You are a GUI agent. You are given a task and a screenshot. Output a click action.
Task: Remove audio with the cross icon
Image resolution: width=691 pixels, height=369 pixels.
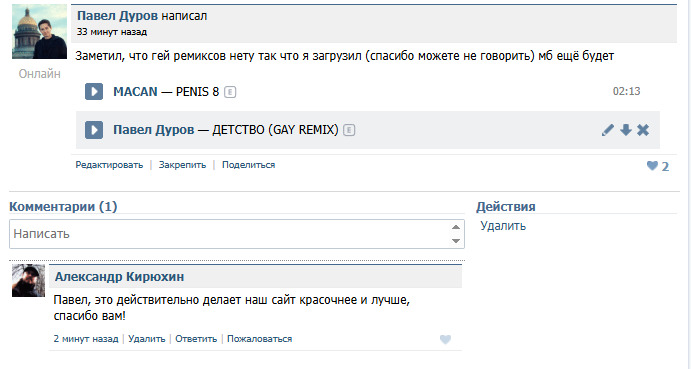[x=643, y=130]
